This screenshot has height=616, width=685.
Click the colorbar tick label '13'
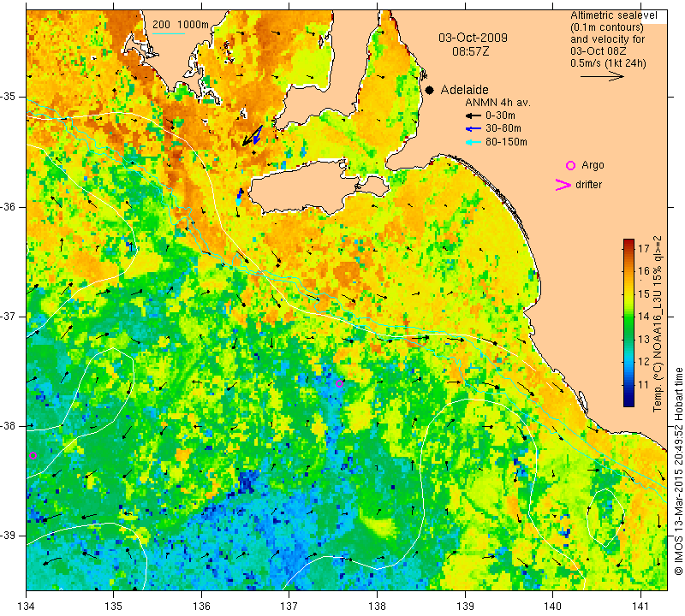click(644, 339)
